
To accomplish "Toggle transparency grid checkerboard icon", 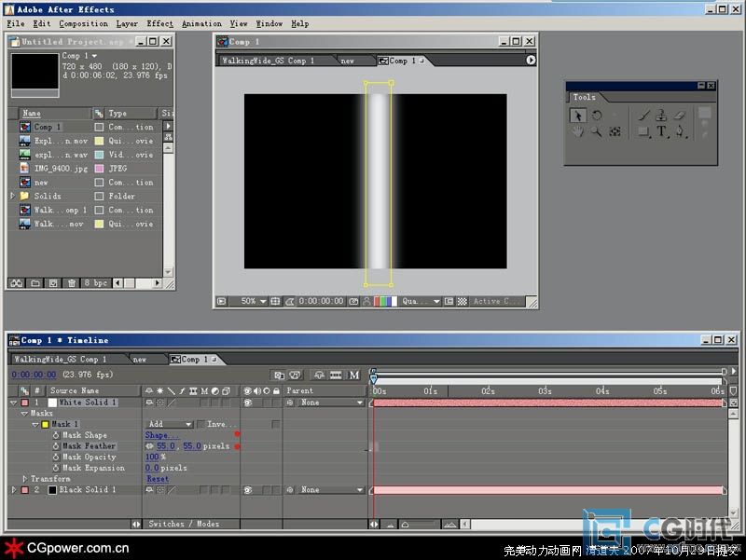I will (462, 301).
